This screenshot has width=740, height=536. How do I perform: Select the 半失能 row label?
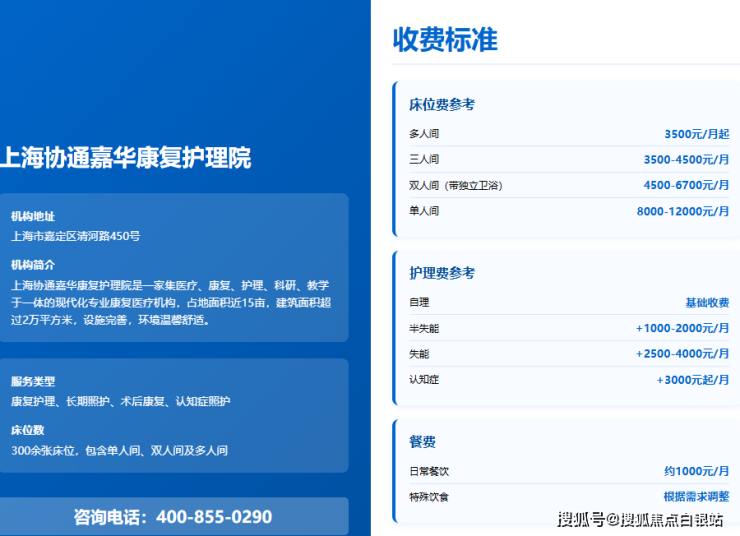[424, 328]
